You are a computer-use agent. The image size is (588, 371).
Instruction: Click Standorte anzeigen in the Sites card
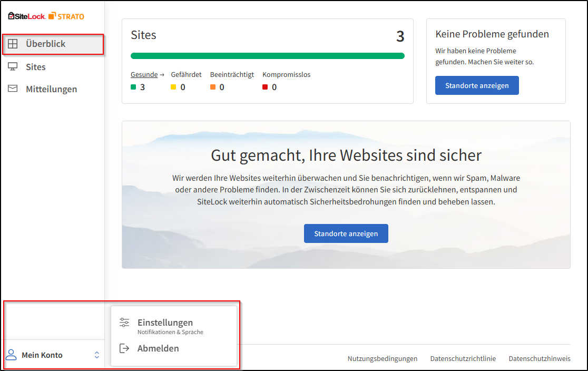coord(477,85)
